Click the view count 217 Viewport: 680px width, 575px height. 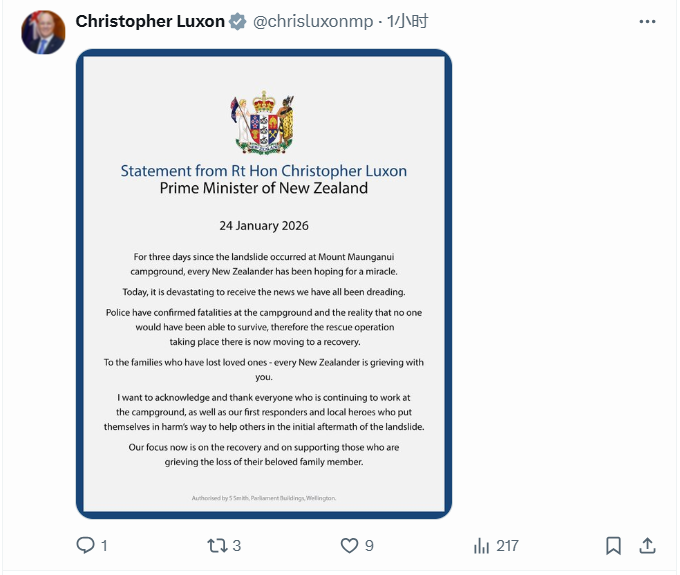[507, 545]
